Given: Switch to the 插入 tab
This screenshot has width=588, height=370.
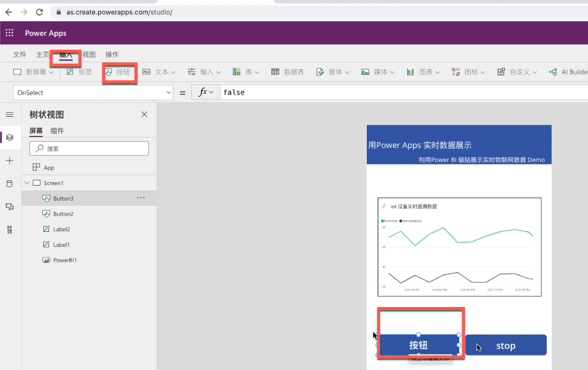Looking at the screenshot, I should coord(66,55).
